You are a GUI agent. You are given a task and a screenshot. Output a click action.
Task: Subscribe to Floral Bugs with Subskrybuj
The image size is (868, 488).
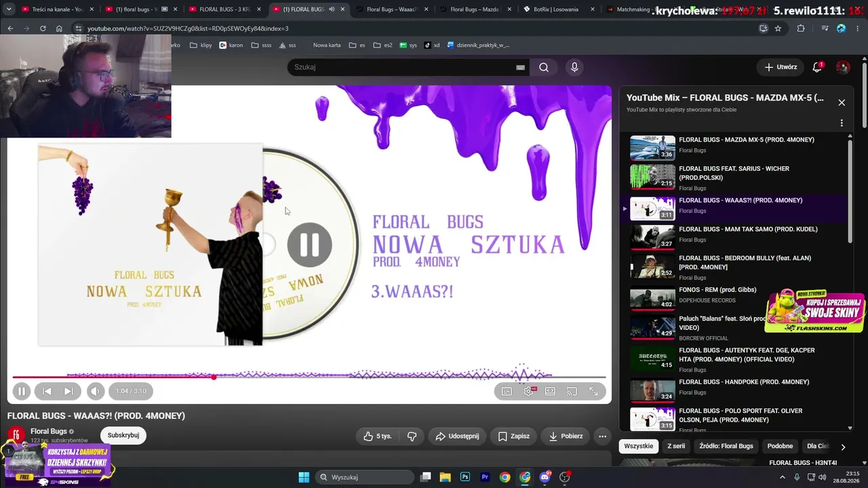click(x=123, y=435)
